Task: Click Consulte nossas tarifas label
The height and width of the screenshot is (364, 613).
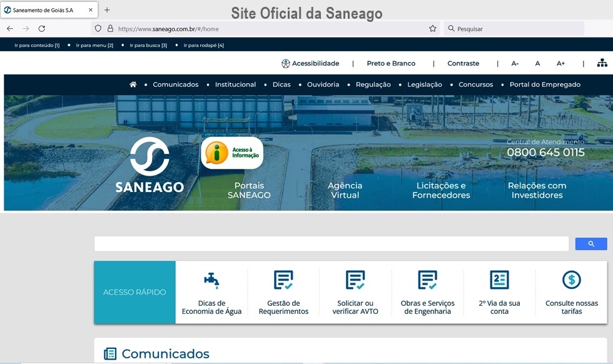Action: 572,307
